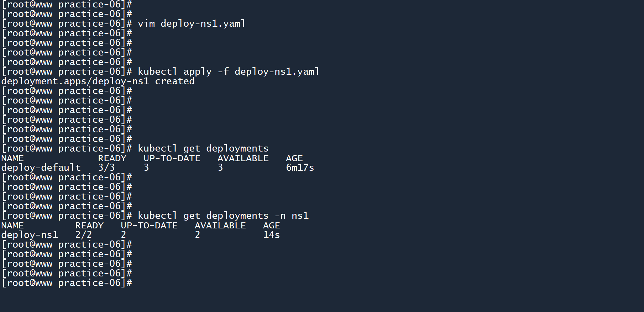
Task: Click AVAILABLE header in the ns1 table
Action: point(220,226)
